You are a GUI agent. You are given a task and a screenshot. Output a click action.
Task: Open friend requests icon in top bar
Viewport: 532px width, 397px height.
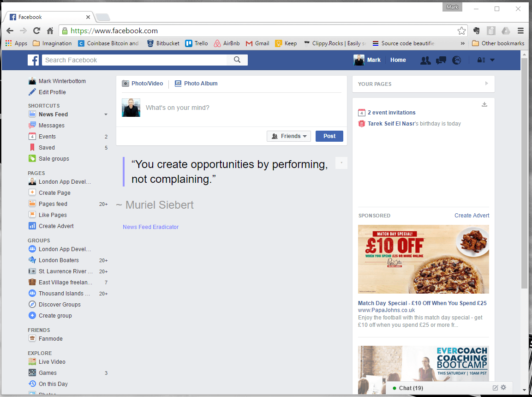coord(425,60)
